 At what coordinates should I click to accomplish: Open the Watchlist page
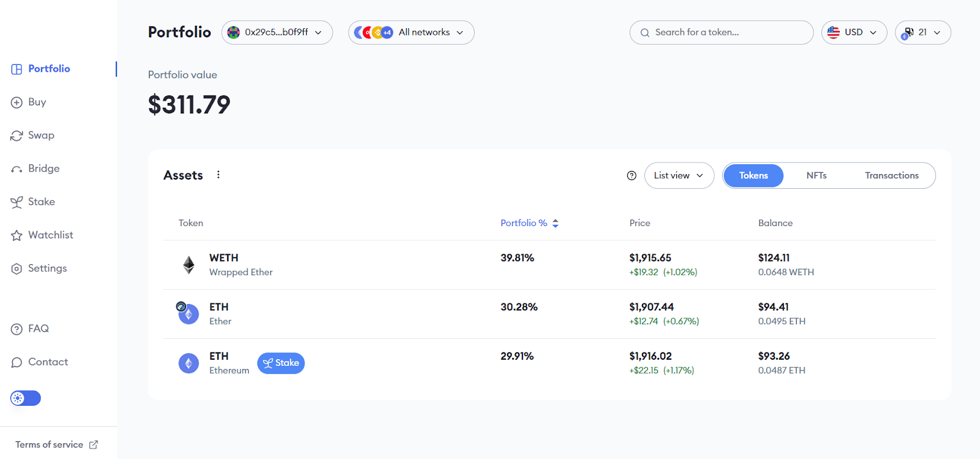[50, 235]
